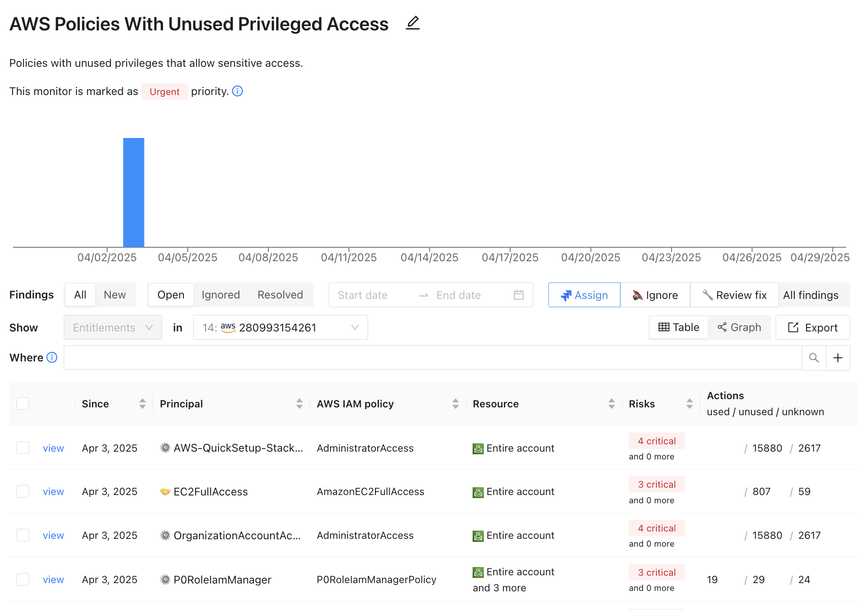Click the info icon next to priority
The height and width of the screenshot is (610, 868).
[x=238, y=91]
